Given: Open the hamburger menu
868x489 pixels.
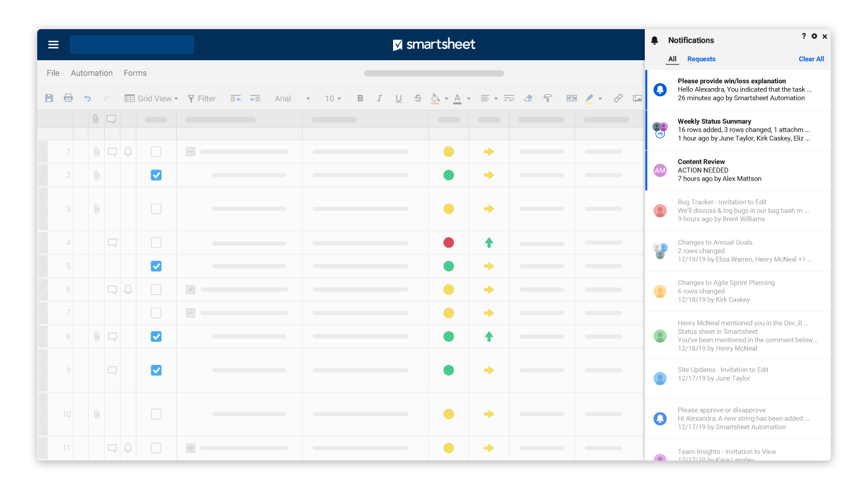Looking at the screenshot, I should click(53, 45).
